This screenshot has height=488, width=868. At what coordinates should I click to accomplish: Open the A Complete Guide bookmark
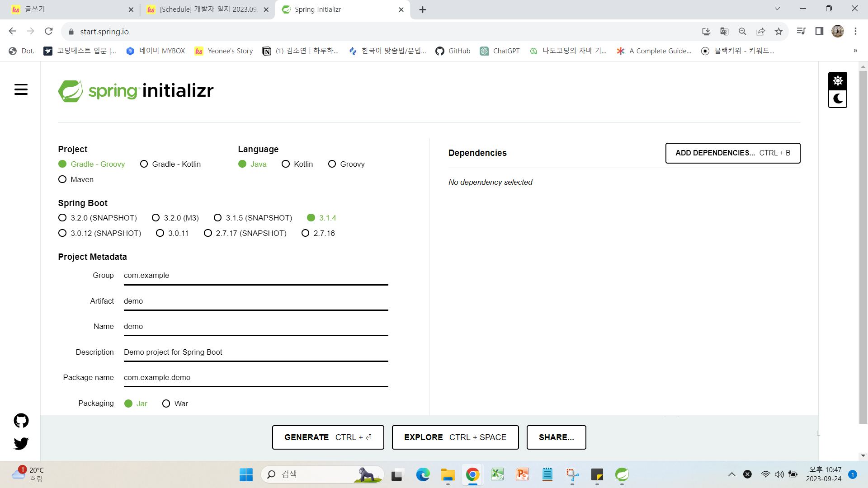[654, 51]
